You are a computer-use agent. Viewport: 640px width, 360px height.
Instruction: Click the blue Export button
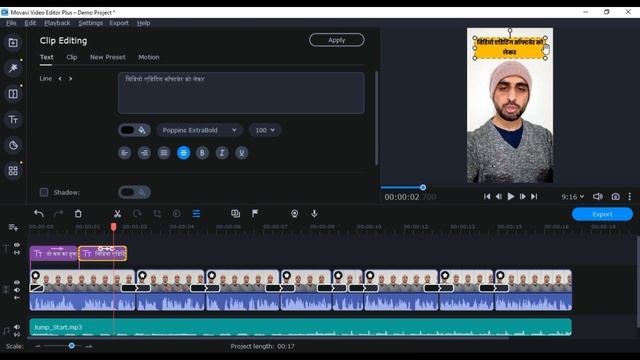click(602, 214)
